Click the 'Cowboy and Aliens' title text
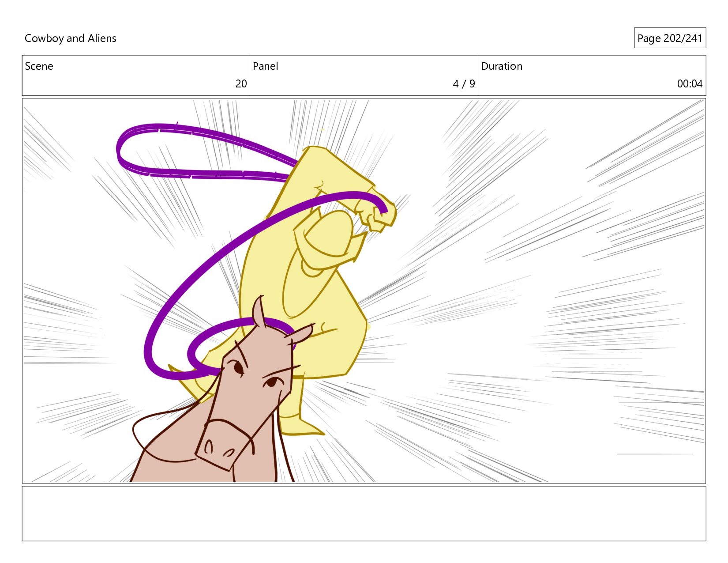Screen dimensions: 728x563 pos(71,38)
